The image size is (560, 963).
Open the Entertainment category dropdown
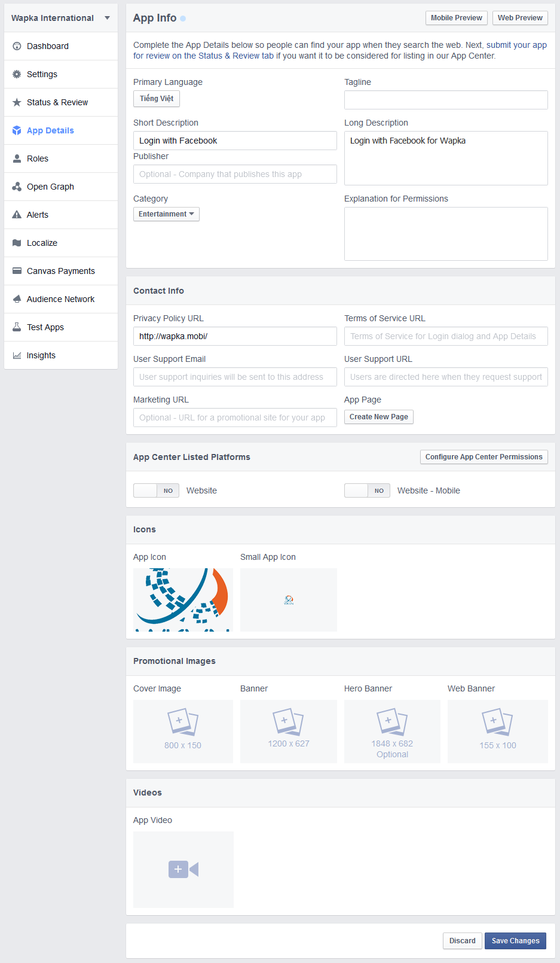point(166,214)
